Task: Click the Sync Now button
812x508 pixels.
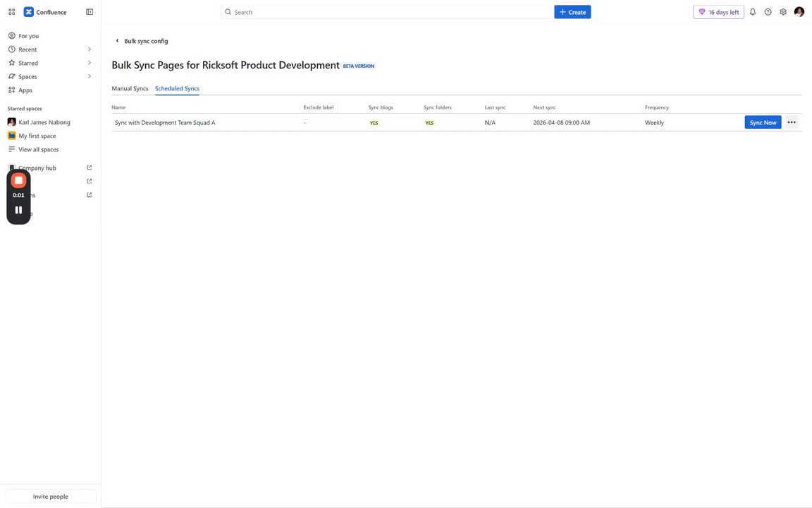Action: pos(763,122)
